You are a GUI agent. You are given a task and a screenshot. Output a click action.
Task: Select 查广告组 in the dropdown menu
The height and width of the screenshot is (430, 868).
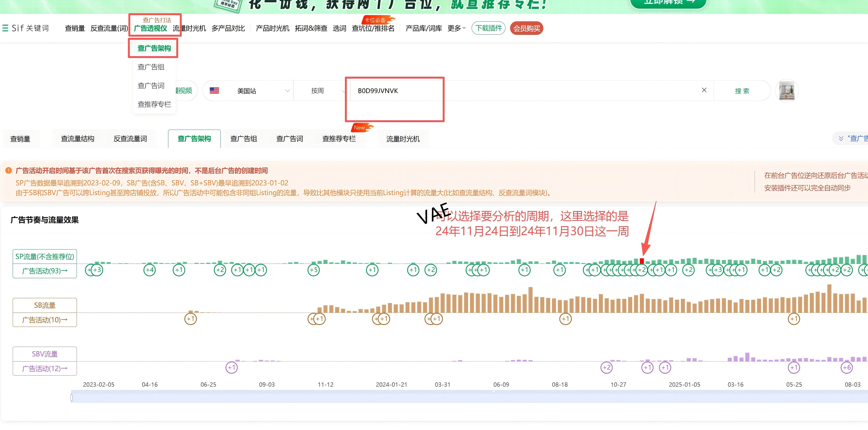pyautogui.click(x=151, y=67)
